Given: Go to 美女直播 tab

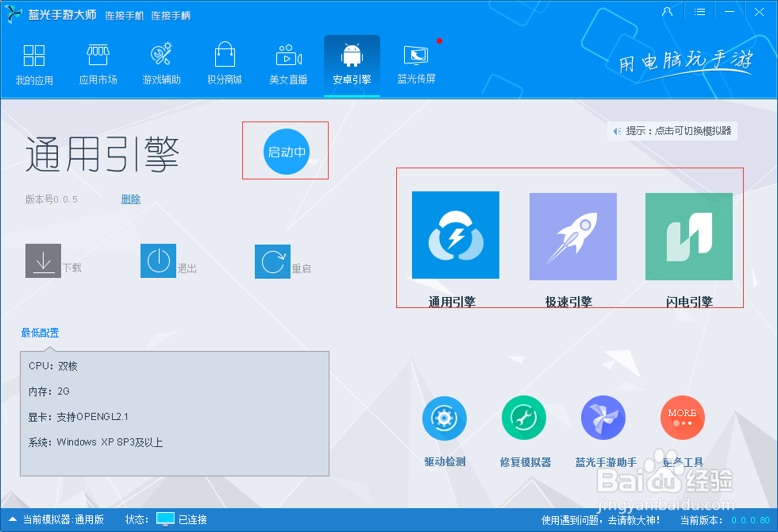Looking at the screenshot, I should [x=288, y=65].
